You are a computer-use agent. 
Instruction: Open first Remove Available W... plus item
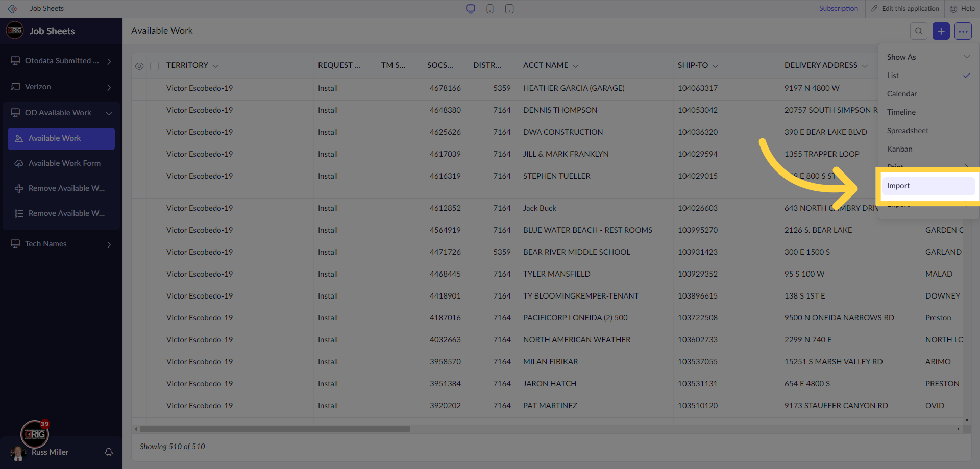(61, 188)
